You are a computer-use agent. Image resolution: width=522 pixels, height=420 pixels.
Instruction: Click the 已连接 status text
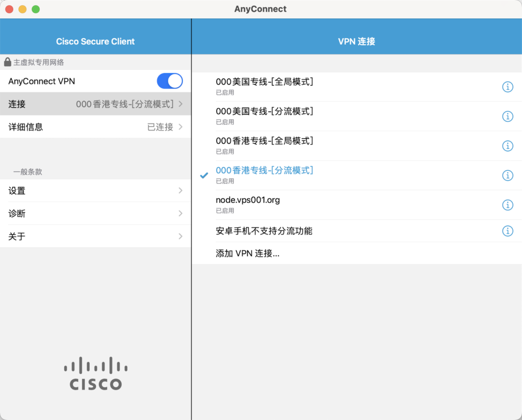click(x=160, y=127)
